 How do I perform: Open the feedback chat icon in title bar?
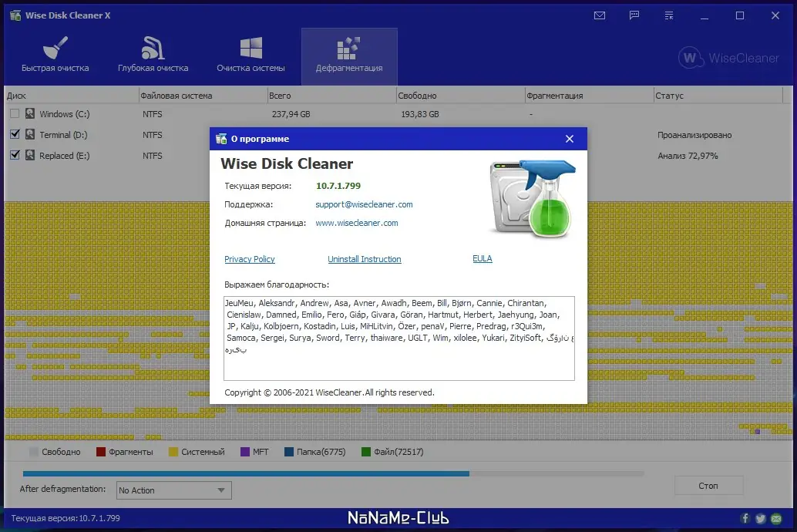[x=634, y=15]
